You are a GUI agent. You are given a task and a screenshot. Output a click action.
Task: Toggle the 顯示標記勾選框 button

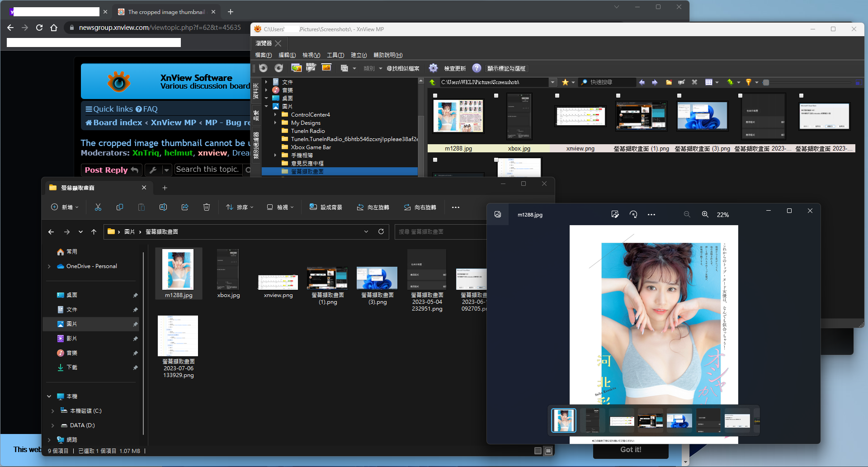point(506,69)
